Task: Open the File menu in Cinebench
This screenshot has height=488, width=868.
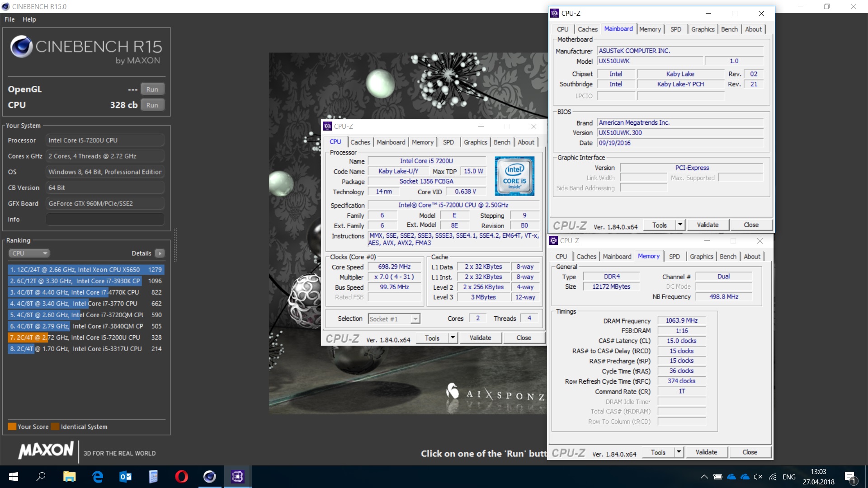Action: [x=9, y=19]
